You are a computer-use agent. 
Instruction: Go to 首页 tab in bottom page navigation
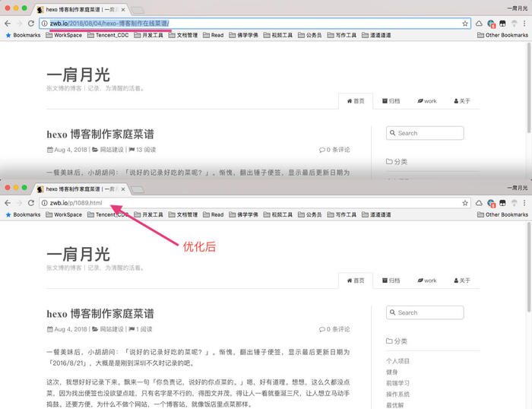356,281
